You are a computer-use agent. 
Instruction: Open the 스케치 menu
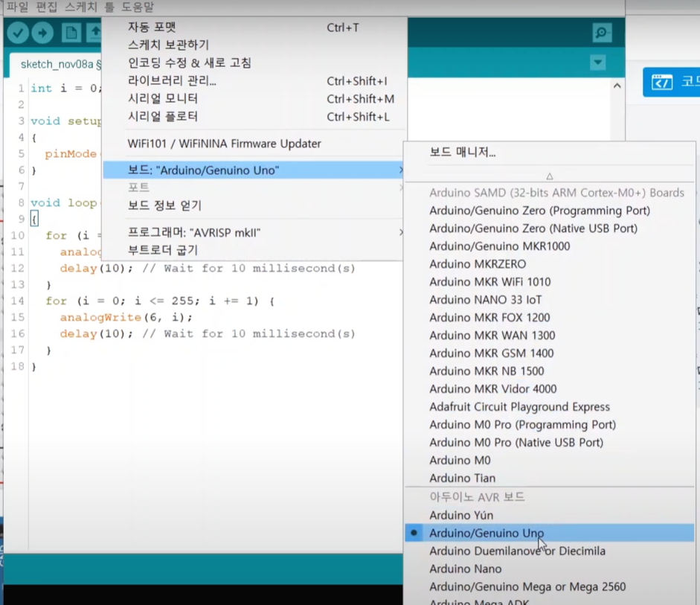tap(81, 7)
